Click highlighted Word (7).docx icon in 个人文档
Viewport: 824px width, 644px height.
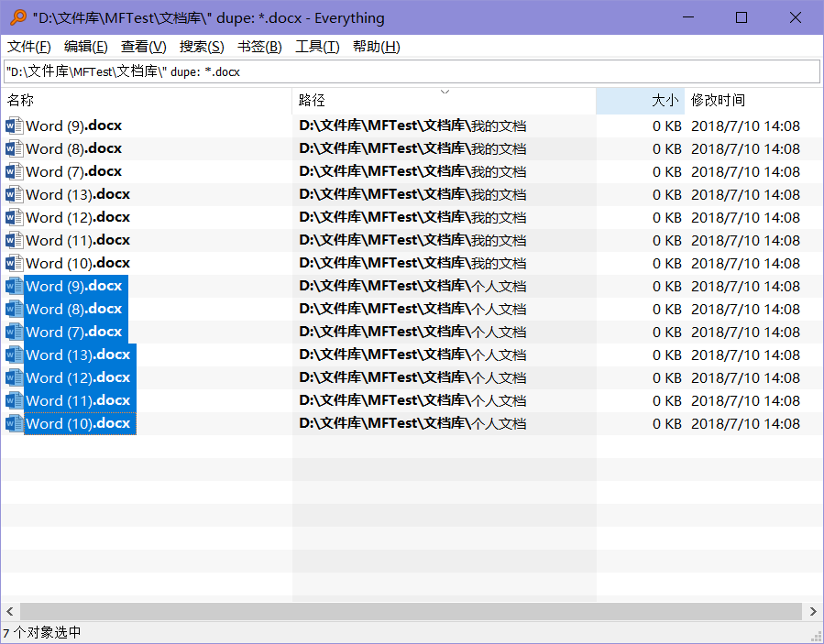pos(14,332)
